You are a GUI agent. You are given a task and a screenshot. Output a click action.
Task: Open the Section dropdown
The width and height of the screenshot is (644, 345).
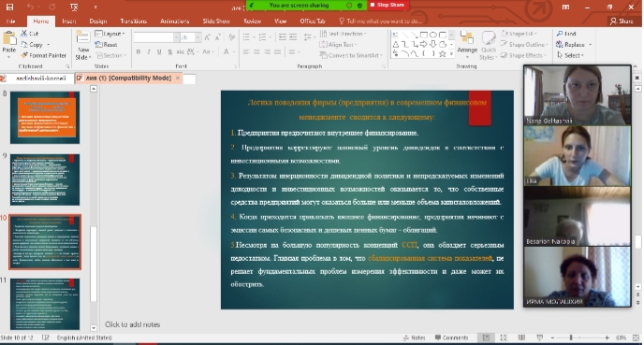110,55
